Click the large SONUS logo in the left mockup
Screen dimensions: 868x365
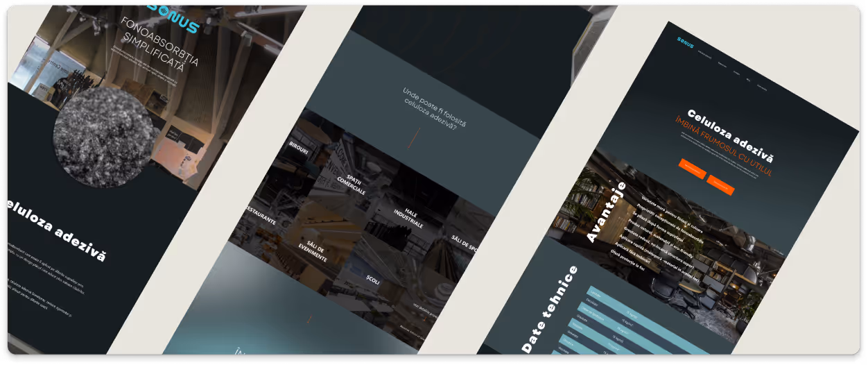click(x=175, y=19)
